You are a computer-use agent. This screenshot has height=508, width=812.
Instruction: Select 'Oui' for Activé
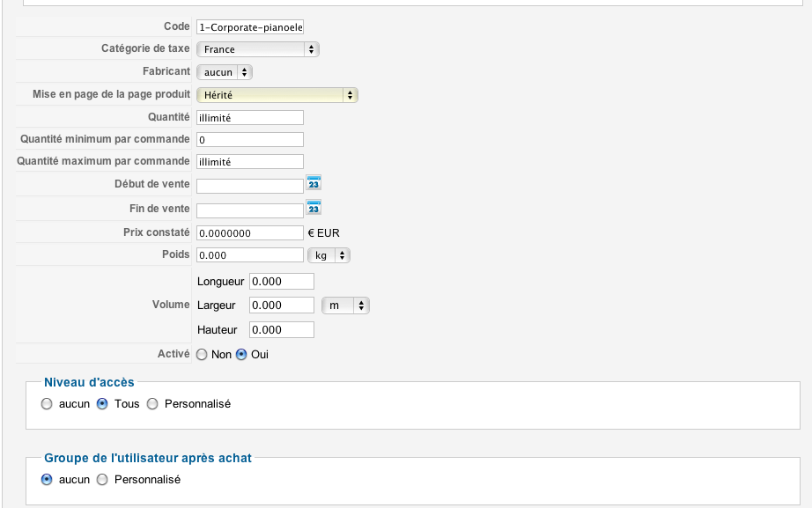point(241,355)
